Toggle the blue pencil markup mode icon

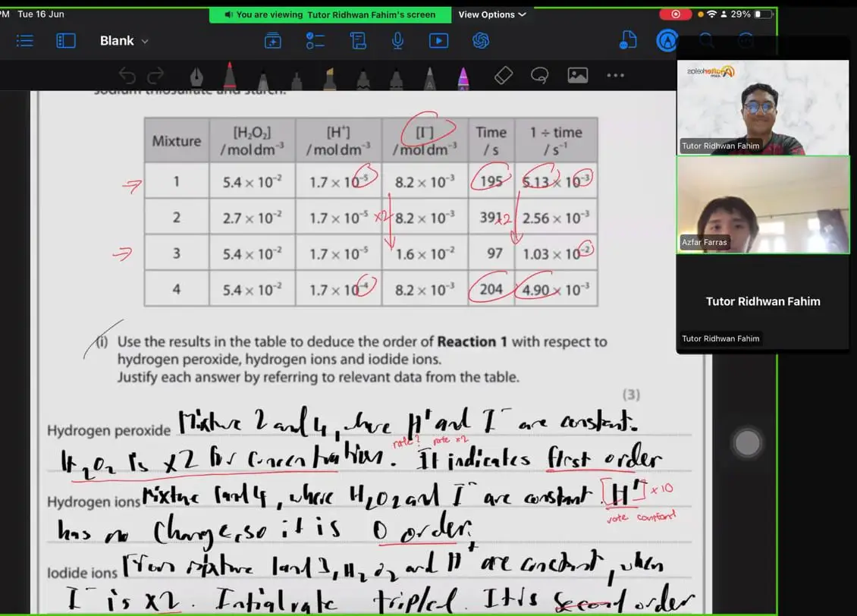click(x=667, y=41)
